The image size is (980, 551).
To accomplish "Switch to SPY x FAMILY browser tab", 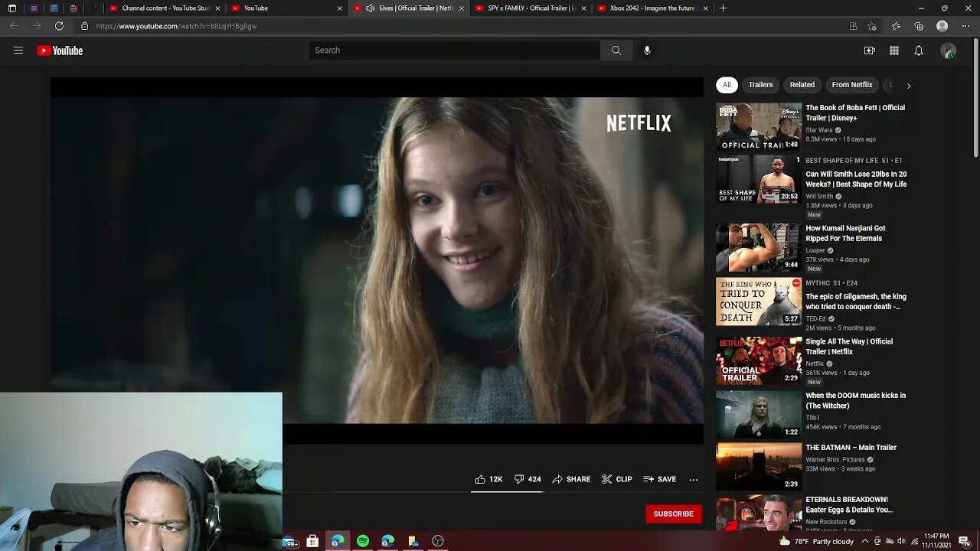I will coord(531,8).
